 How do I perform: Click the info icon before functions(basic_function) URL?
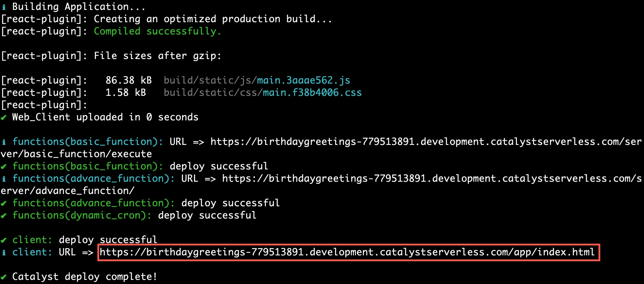4,142
